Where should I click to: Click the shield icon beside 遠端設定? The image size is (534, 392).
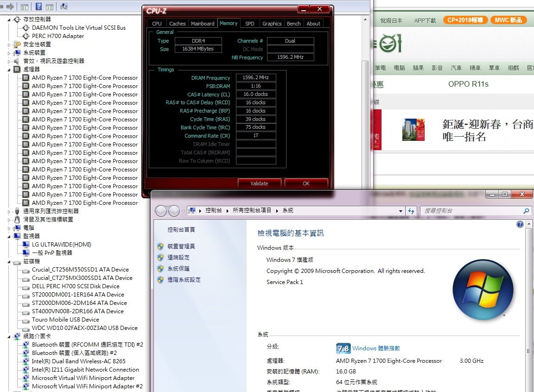(160, 258)
